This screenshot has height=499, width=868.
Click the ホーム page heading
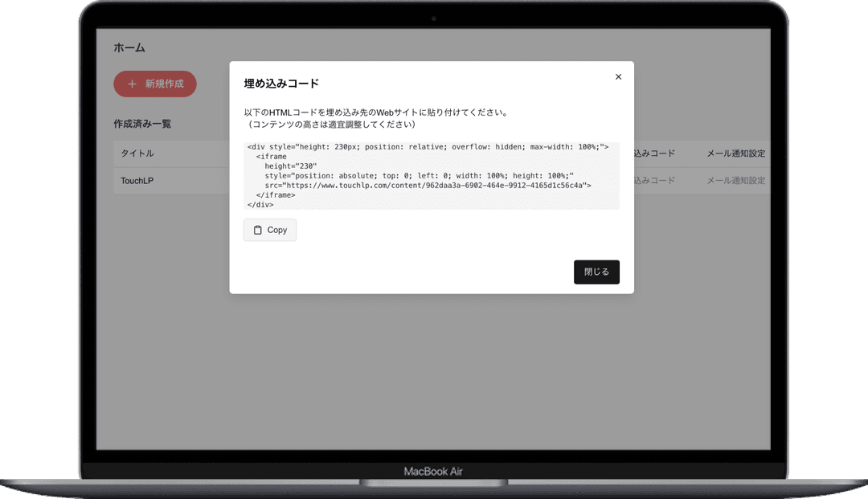(x=129, y=48)
